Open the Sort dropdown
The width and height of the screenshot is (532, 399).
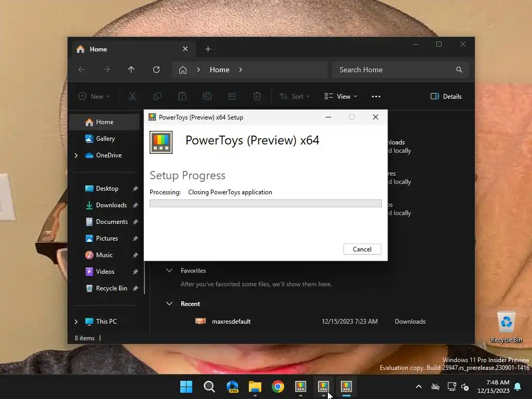click(294, 96)
